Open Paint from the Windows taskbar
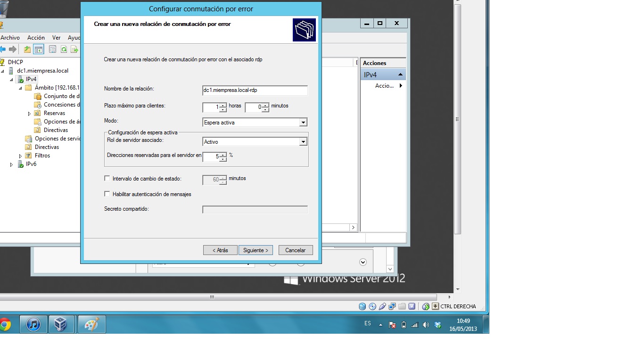 91,324
